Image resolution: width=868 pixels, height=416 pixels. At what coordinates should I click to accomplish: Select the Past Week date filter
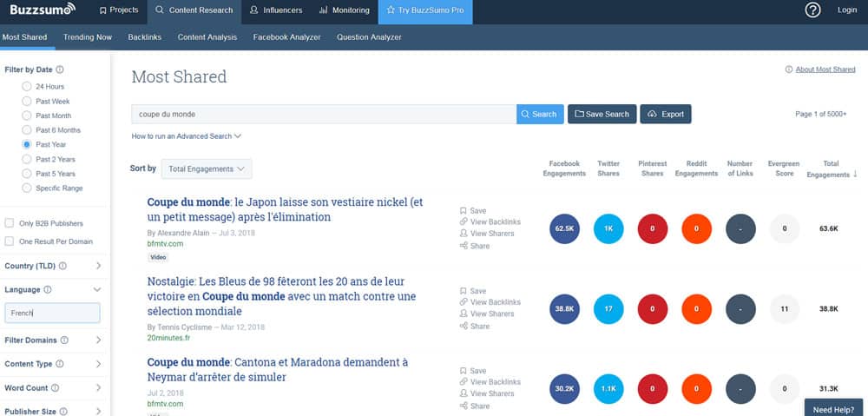coord(27,101)
